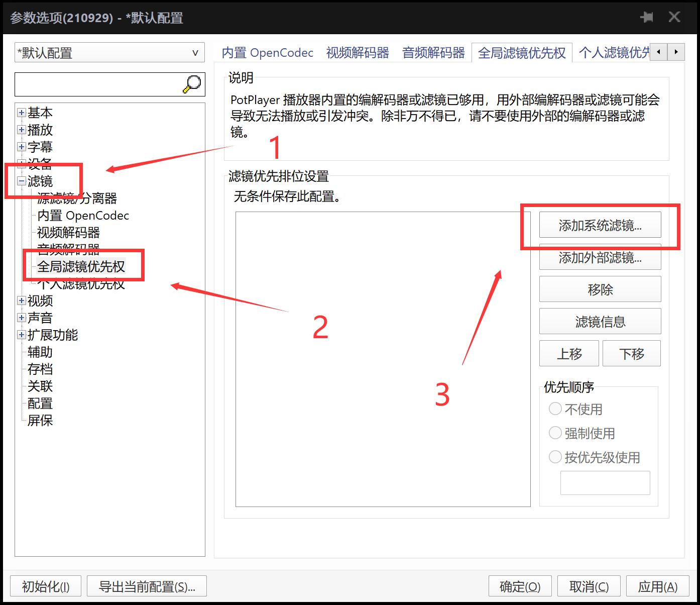
Task: Select the 屏保 item in the sidebar
Action: [40, 421]
